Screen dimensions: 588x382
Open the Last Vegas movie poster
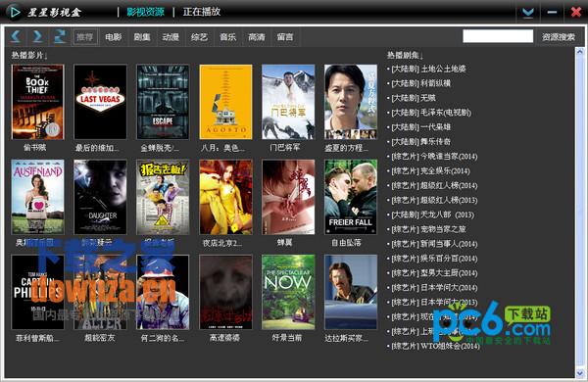100,102
